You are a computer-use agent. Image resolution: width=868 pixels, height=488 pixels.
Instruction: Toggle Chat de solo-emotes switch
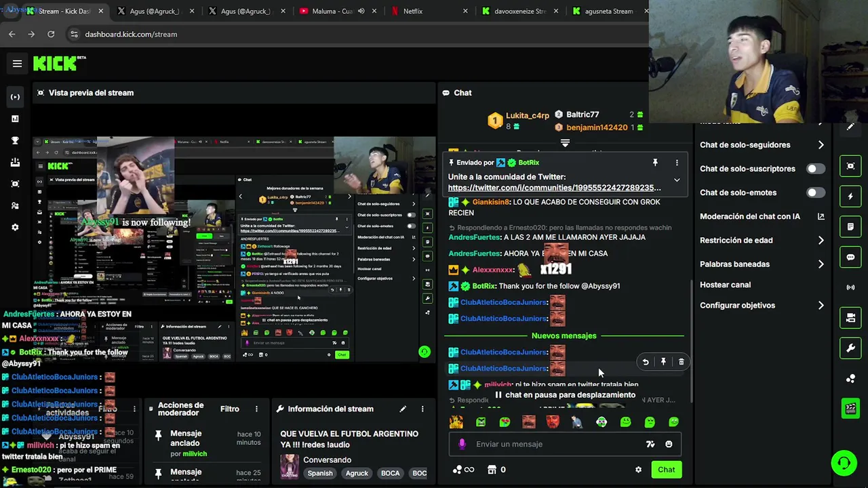pos(816,192)
